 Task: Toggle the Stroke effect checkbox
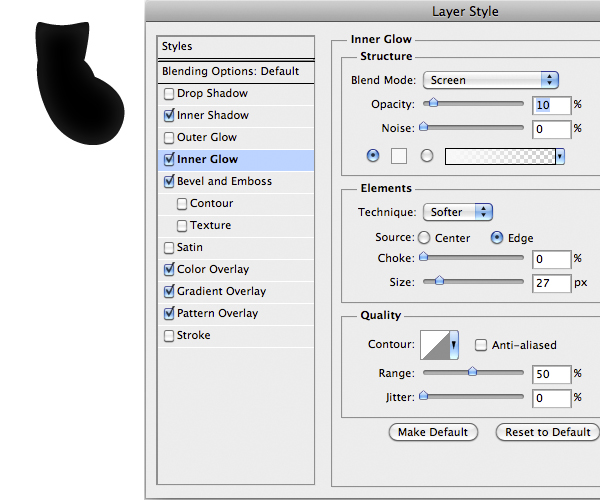[168, 336]
